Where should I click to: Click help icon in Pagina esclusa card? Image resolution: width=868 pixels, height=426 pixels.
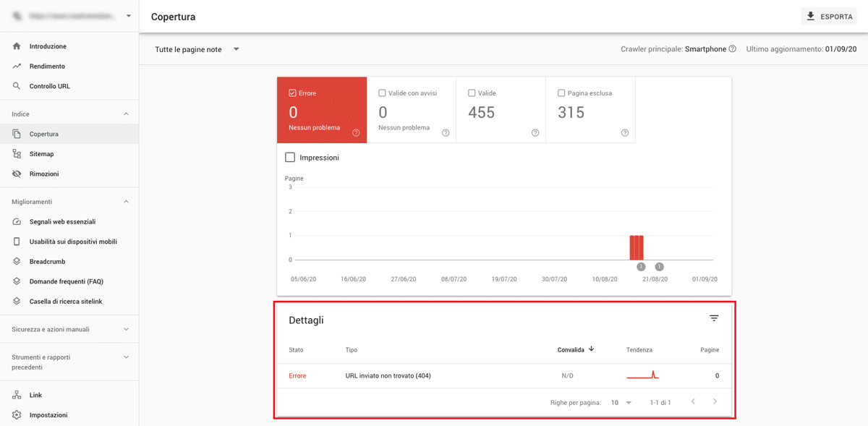pyautogui.click(x=625, y=133)
